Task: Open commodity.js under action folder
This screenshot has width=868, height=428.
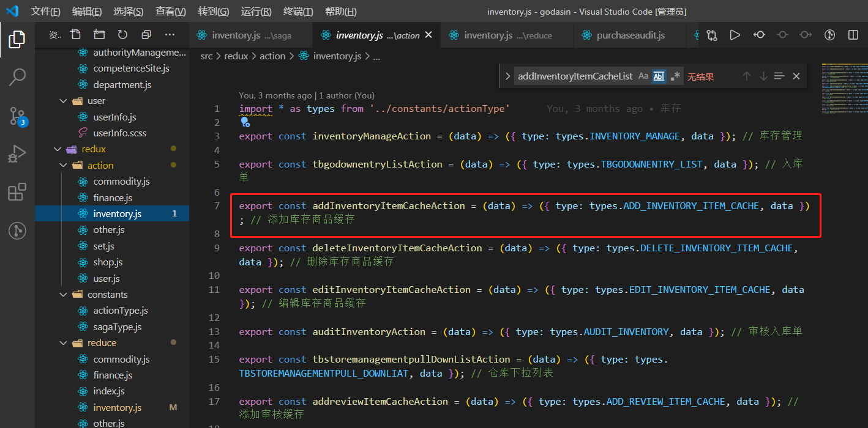Action: pyautogui.click(x=121, y=182)
